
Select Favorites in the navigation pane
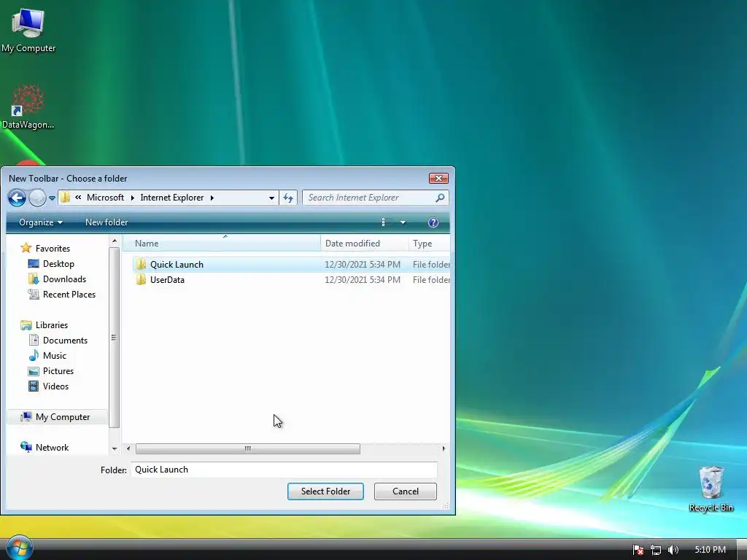pos(53,249)
